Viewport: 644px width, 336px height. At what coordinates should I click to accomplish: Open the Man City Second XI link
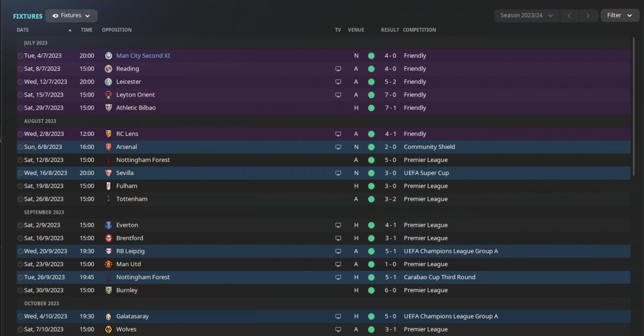(143, 56)
